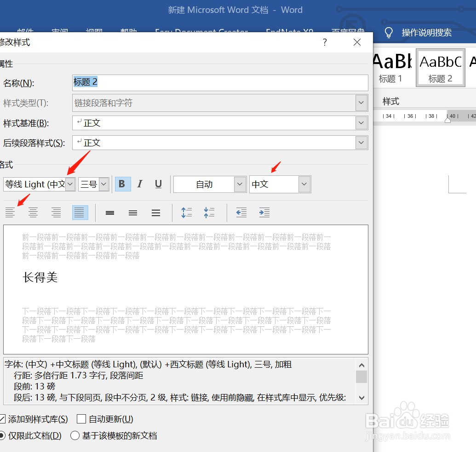Decrease paragraph spacing
Viewport: 476px width, 452px height.
tap(209, 212)
